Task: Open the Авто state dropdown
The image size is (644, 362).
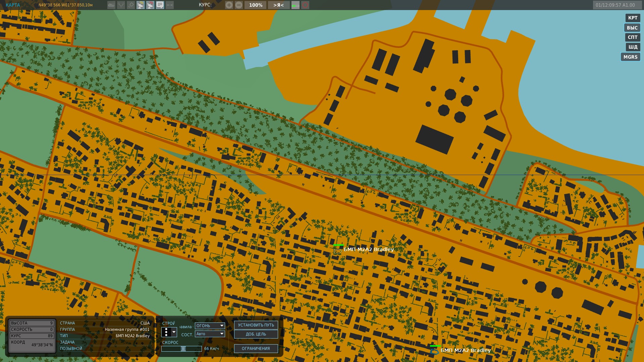Action: pyautogui.click(x=210, y=334)
